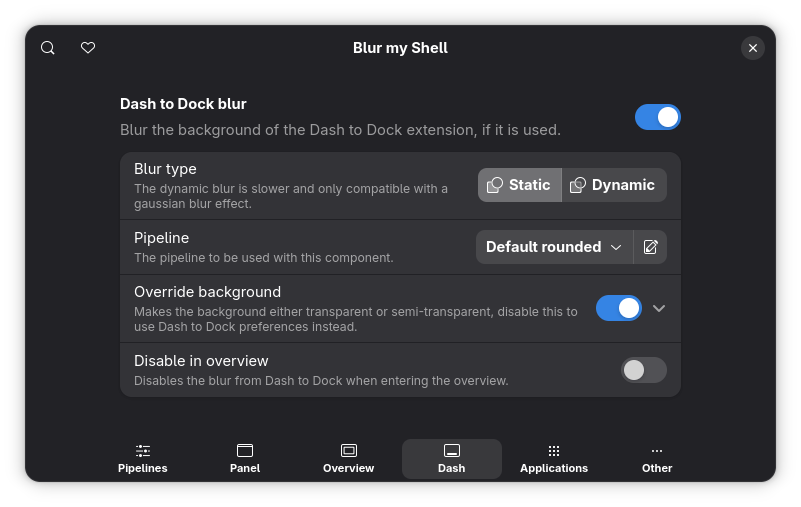Open the Applications tab

(554, 459)
